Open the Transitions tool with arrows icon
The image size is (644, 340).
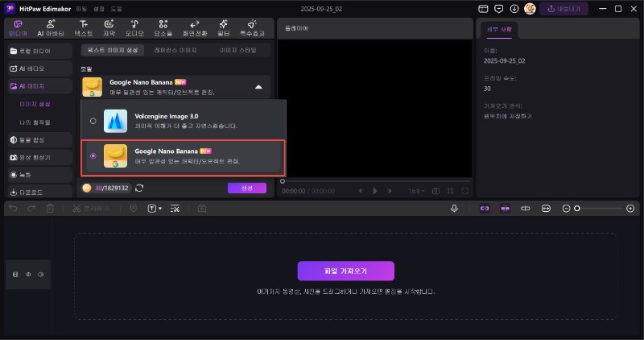coord(195,28)
